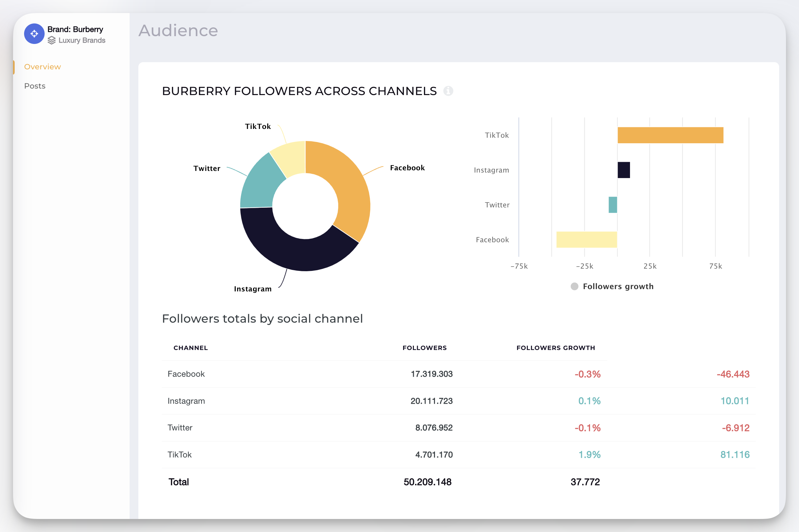
Task: Click the Instagram followers value 20.111.723
Action: point(431,401)
